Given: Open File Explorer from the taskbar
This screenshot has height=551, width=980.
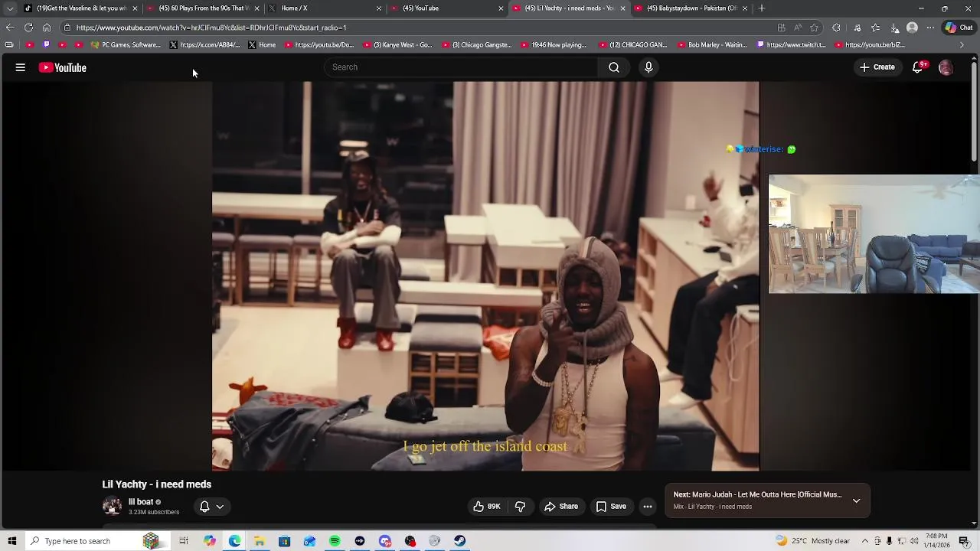Looking at the screenshot, I should point(260,541).
